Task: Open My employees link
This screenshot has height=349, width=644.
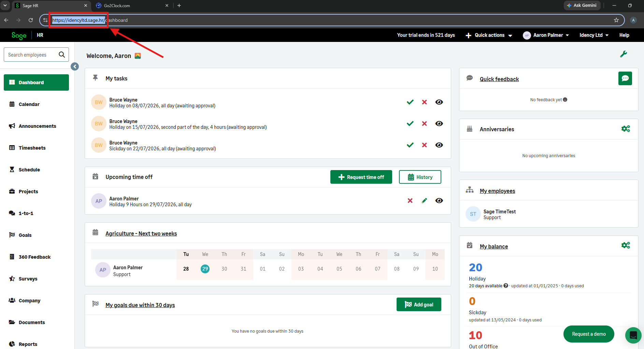Action: point(497,191)
